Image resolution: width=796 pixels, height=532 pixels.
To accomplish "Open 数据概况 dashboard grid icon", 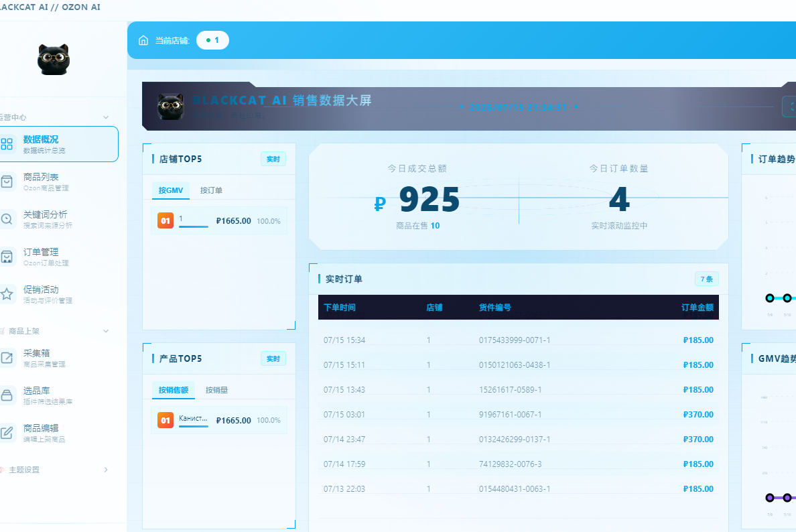I will tap(7, 144).
